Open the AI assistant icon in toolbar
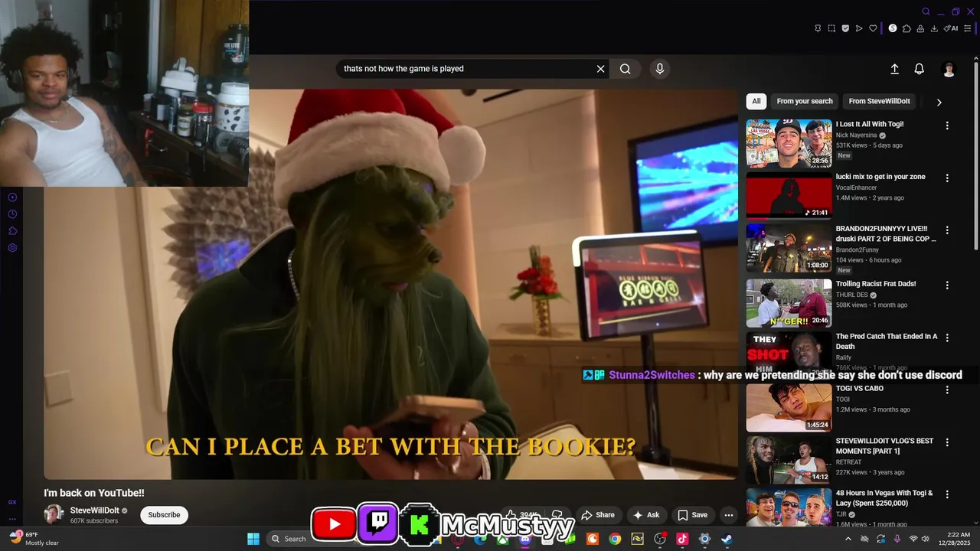 [x=951, y=28]
